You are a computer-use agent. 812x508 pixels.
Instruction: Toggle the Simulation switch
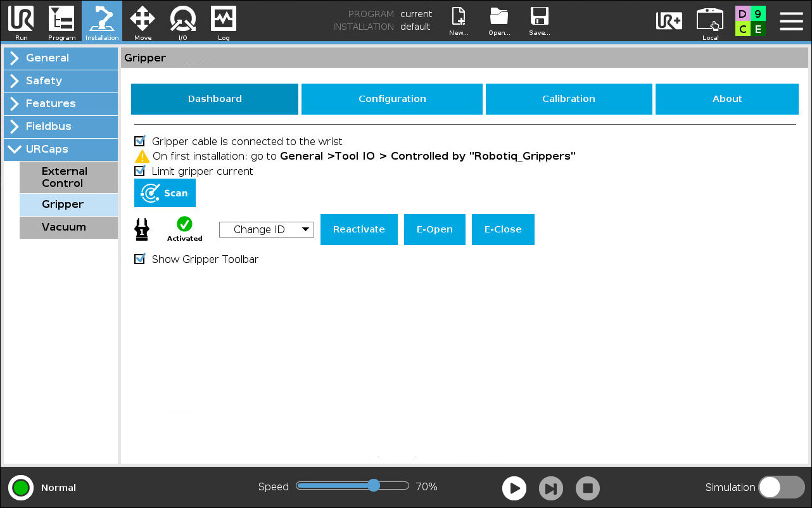781,487
